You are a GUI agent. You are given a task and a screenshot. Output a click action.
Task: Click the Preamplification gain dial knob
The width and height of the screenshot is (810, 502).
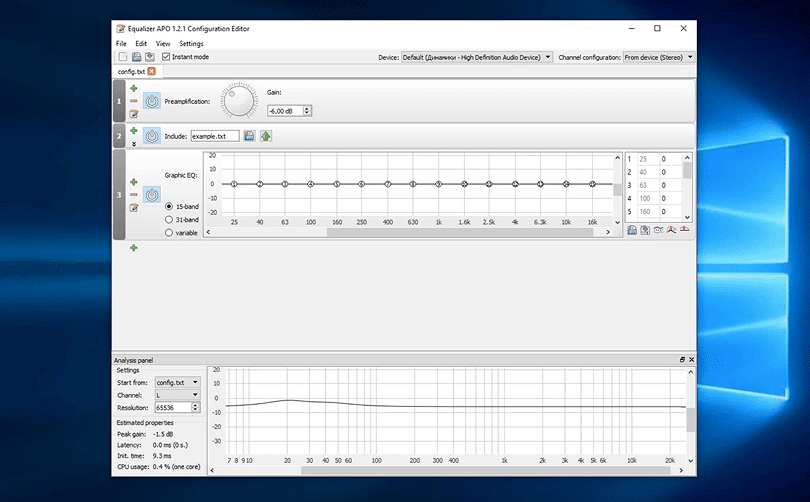pos(239,101)
